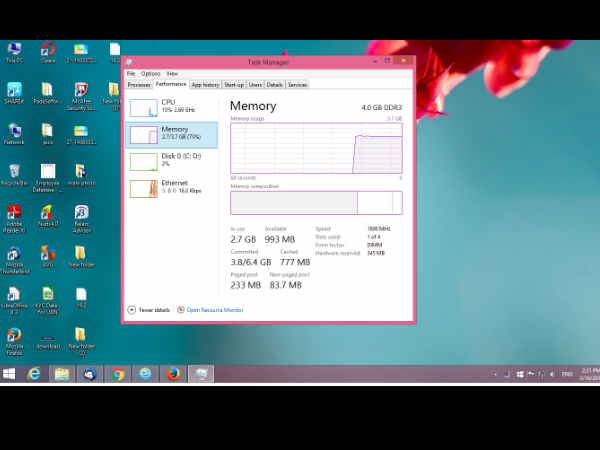Image resolution: width=600 pixels, height=450 pixels.
Task: Select Ethernet in performance sidebar
Action: pyautogui.click(x=171, y=188)
